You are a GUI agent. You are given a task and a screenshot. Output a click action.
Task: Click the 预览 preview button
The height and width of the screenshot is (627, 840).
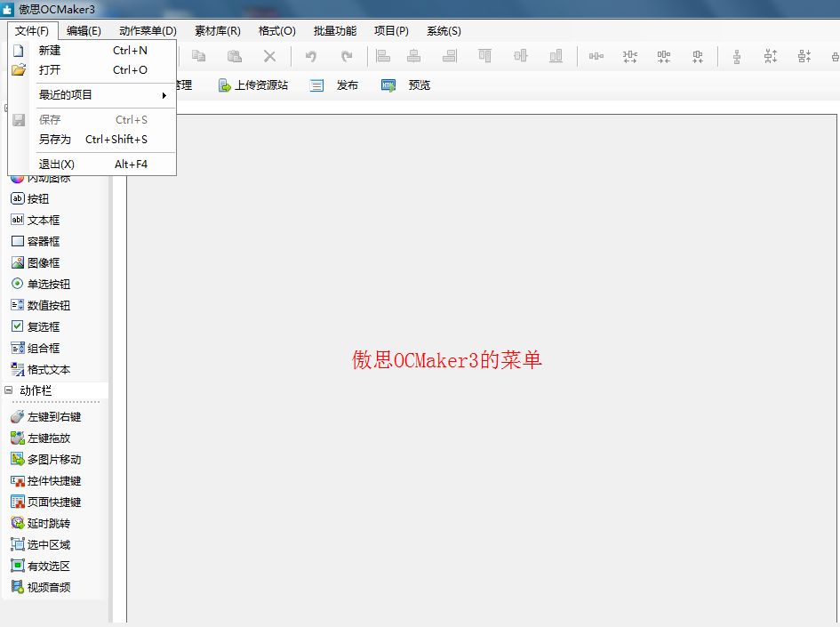tap(405, 85)
